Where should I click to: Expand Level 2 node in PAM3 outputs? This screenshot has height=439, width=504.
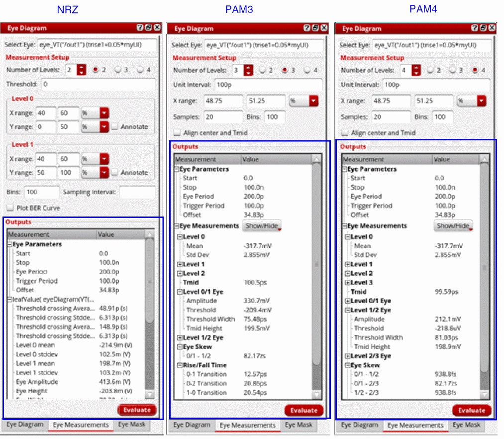pyautogui.click(x=180, y=273)
